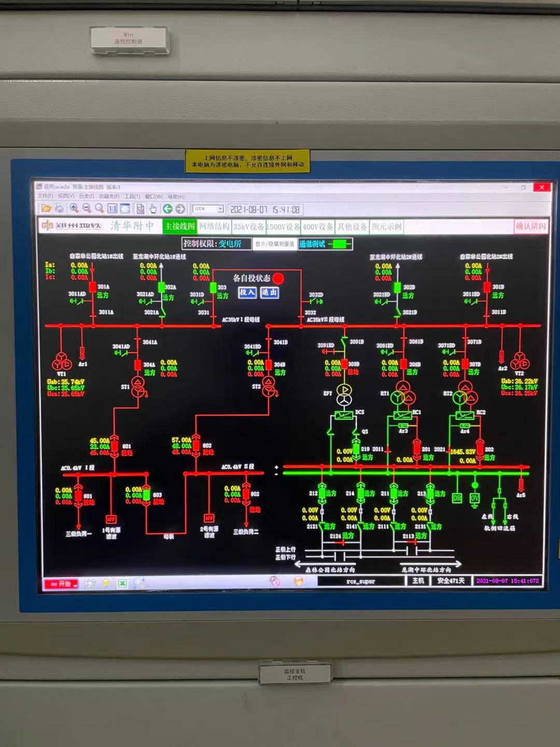The image size is (560, 747).
Task: Click the 通道测试 button
Action: click(313, 244)
